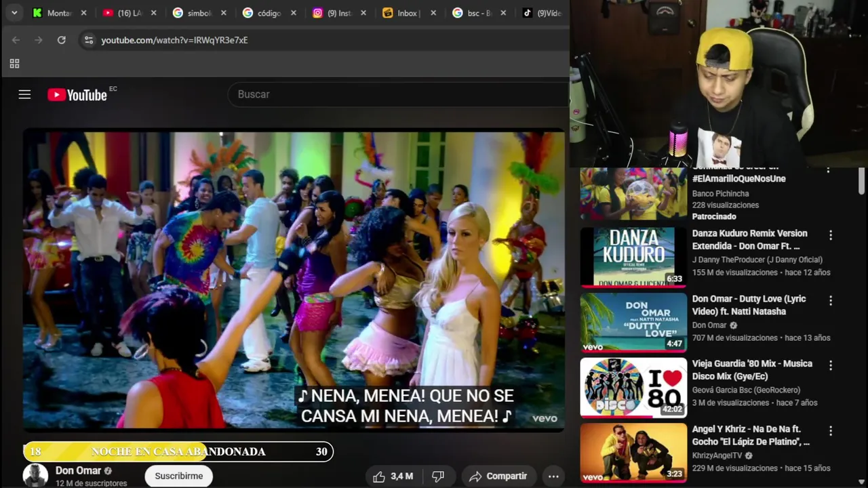The image size is (868, 488).
Task: Open Vieja Guardia '80 Mix title
Action: click(752, 370)
